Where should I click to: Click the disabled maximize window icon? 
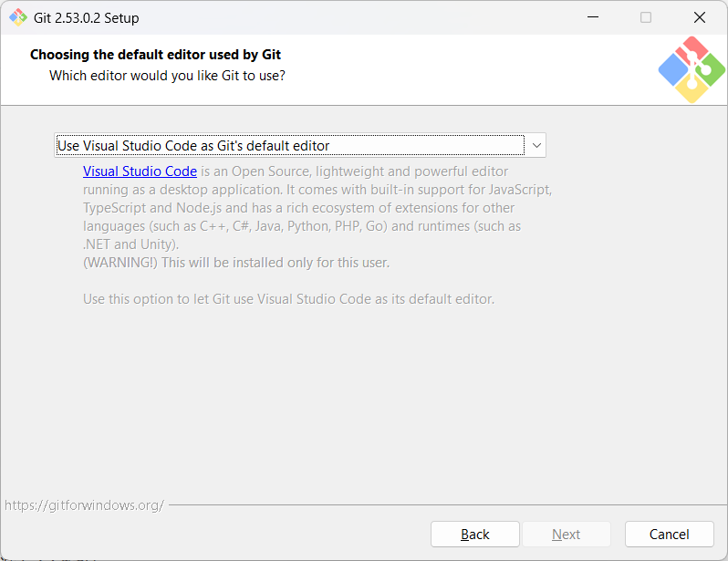[646, 17]
